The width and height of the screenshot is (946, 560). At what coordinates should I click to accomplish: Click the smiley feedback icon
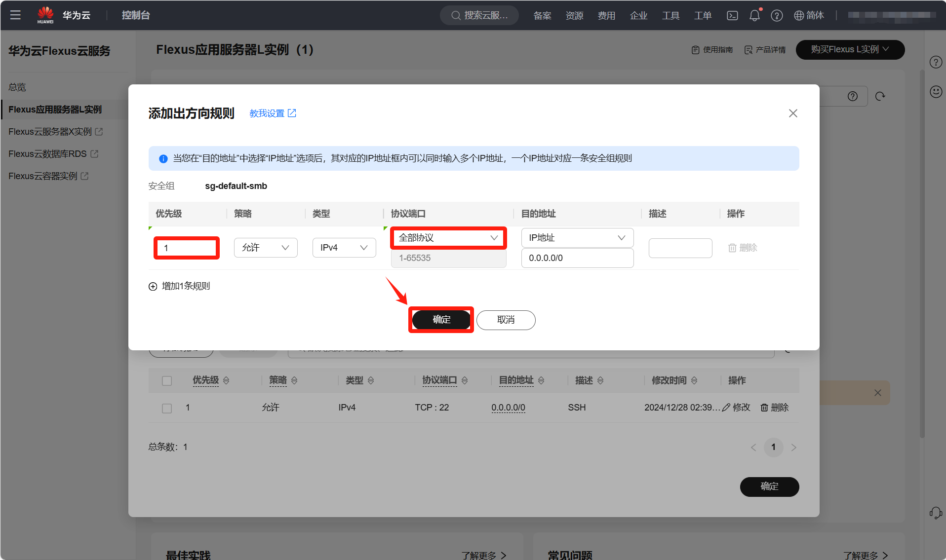(936, 92)
